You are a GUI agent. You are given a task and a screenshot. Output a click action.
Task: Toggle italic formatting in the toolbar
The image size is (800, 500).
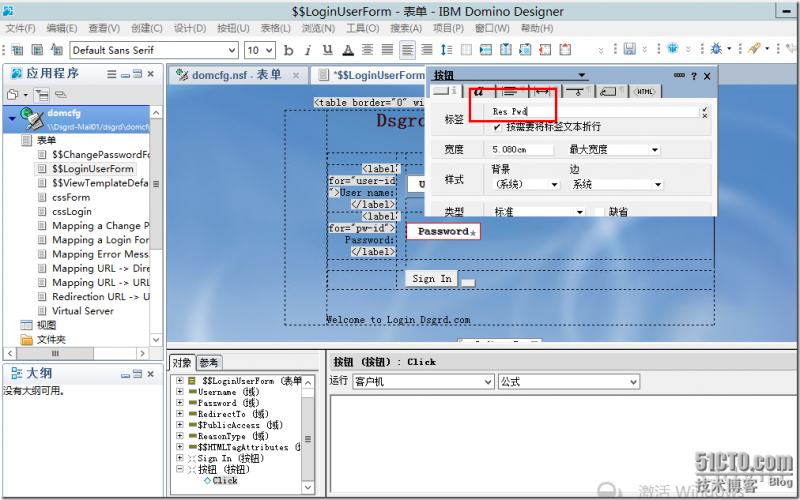point(308,50)
